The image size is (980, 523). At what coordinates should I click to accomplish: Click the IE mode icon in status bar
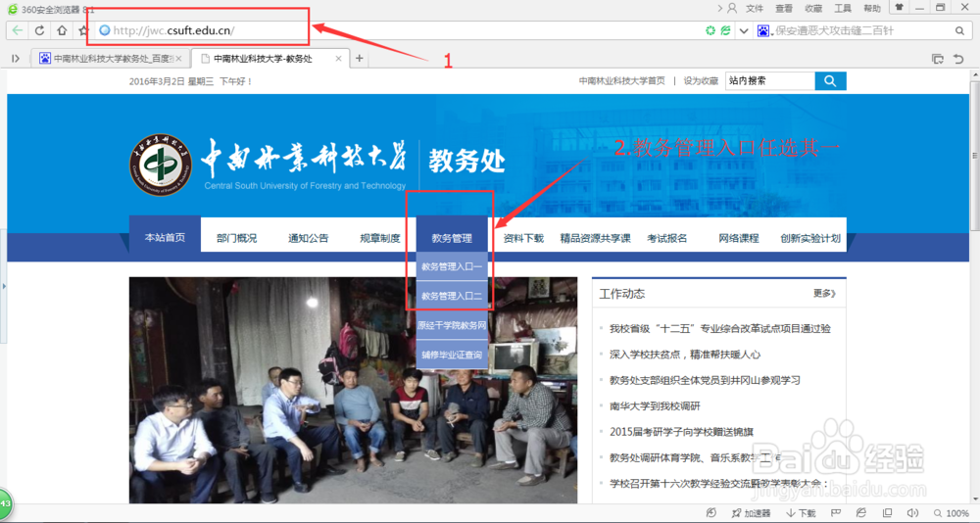tap(861, 513)
